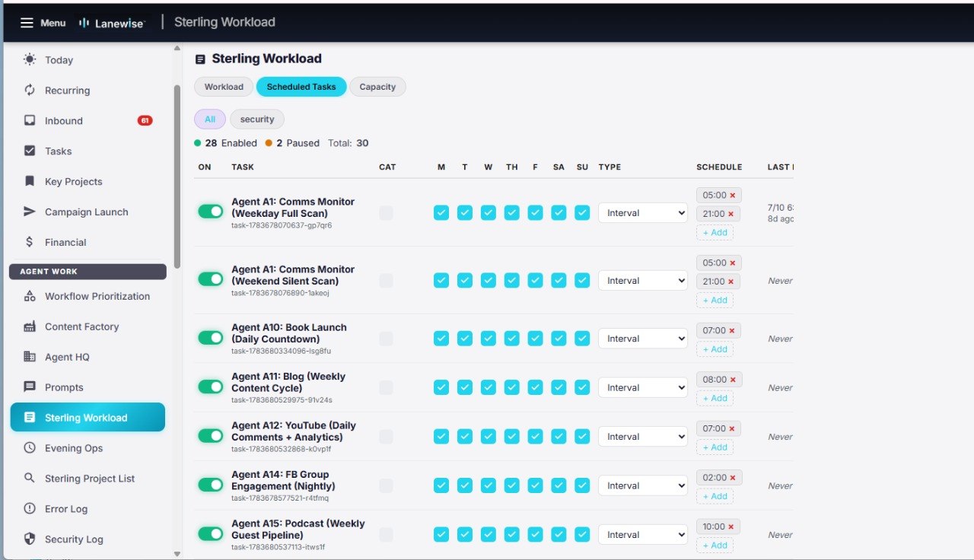The height and width of the screenshot is (560, 974).
Task: Filter by the security chip
Action: [x=257, y=119]
